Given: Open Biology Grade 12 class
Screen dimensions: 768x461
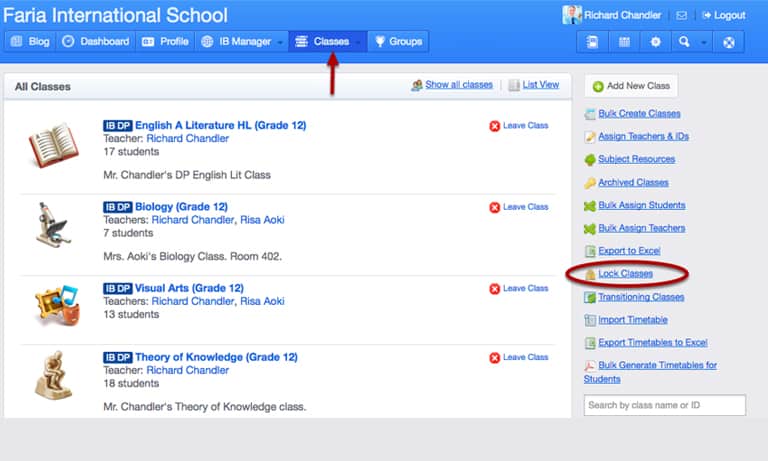Looking at the screenshot, I should pos(181,207).
